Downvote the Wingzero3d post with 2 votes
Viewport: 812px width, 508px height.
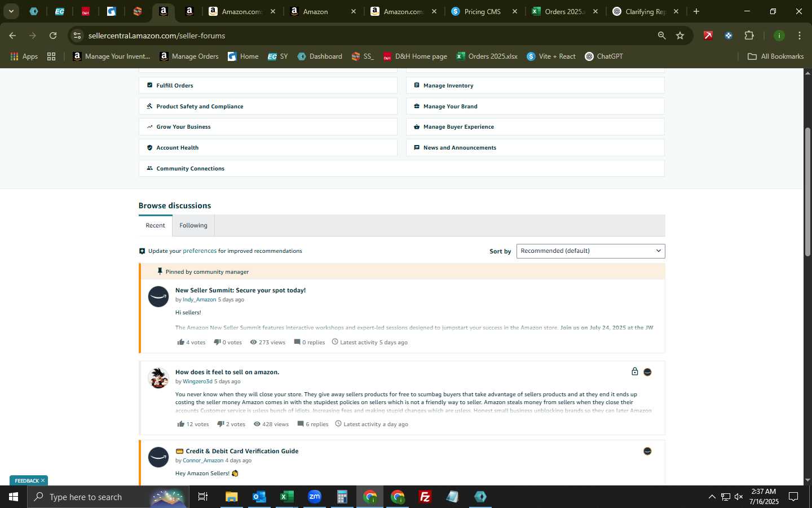[x=220, y=424]
